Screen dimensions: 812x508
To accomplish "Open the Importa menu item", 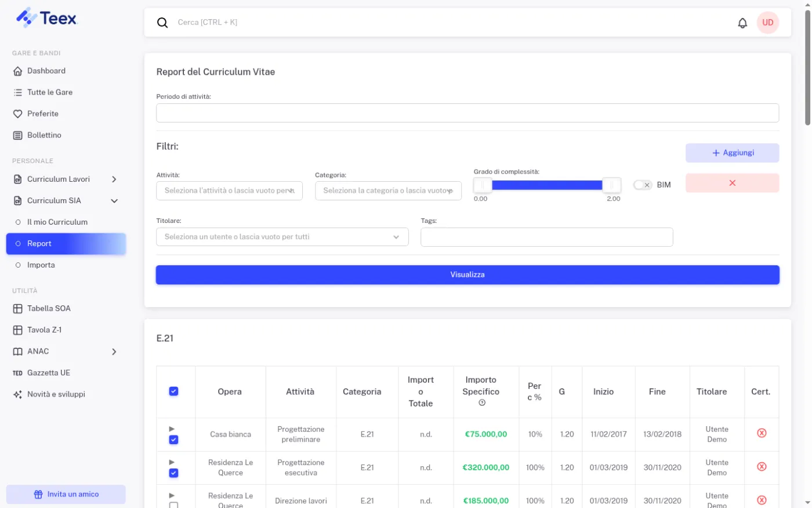I will 66,265.
